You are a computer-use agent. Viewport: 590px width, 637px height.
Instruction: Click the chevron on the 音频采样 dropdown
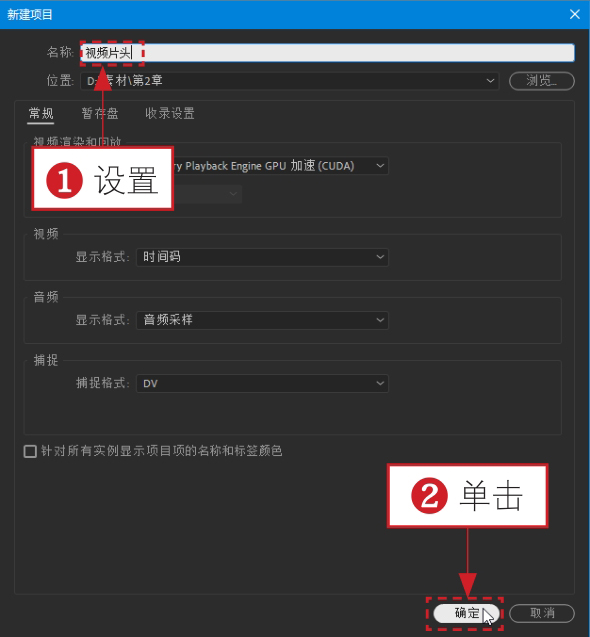pos(380,320)
